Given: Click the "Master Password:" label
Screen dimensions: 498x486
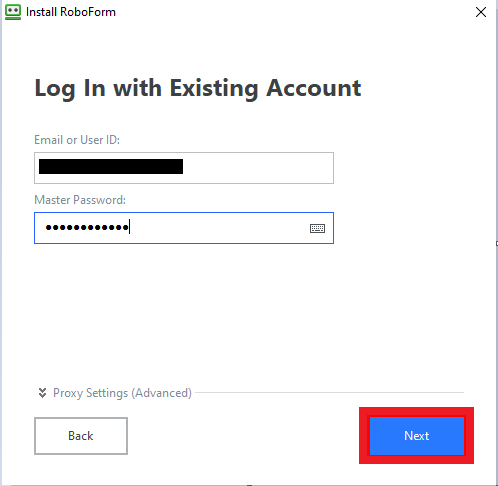Looking at the screenshot, I should [80, 200].
